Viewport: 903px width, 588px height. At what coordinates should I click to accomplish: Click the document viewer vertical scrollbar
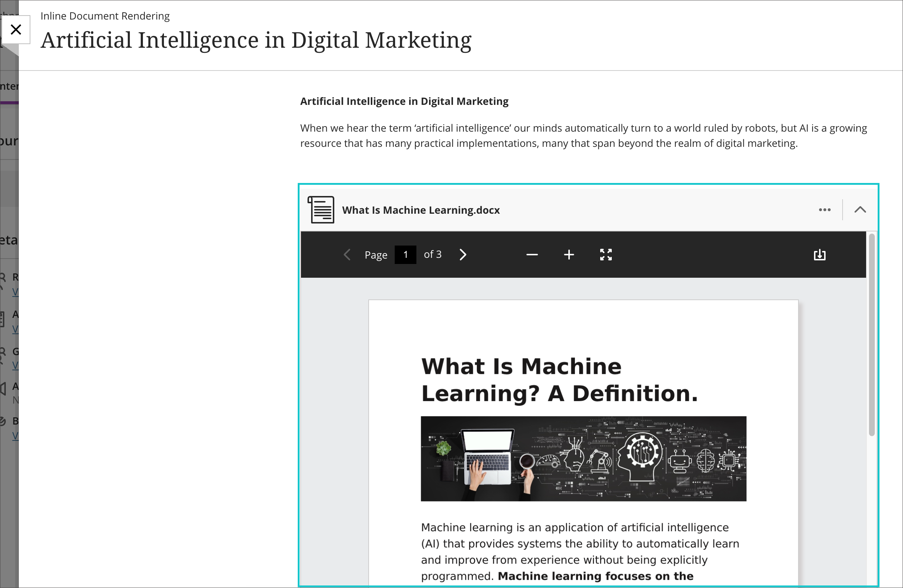pos(872,334)
